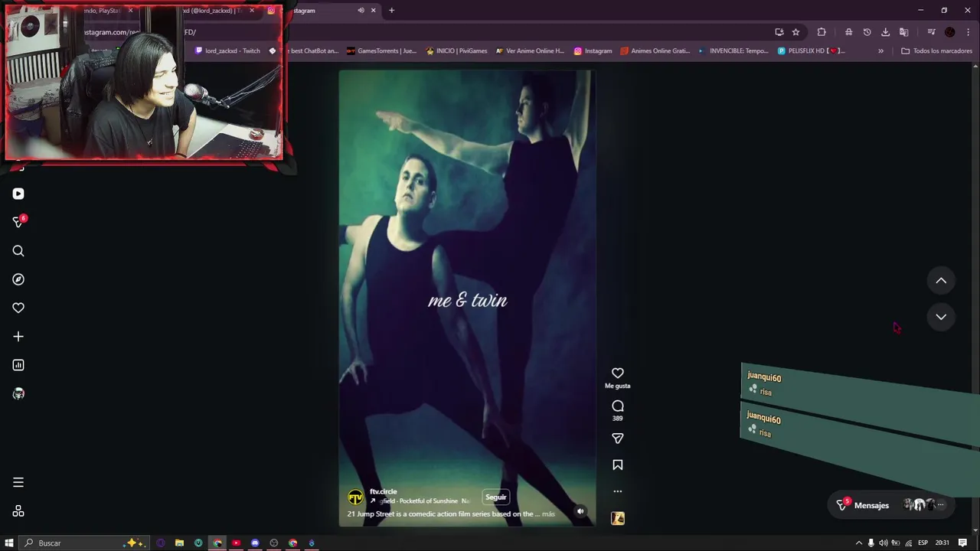This screenshot has height=551, width=980.
Task: Open the dashboard chart icon in sidebar
Action: tap(18, 365)
